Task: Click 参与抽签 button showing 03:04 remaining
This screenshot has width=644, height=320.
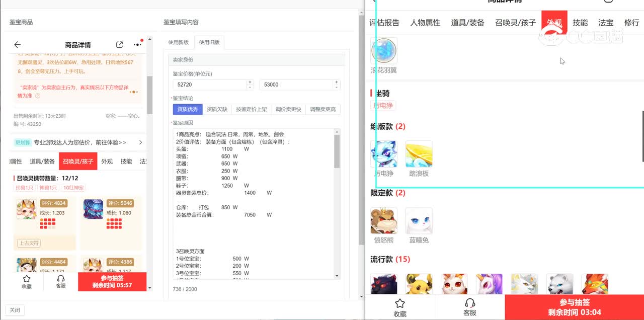Action: [x=574, y=307]
